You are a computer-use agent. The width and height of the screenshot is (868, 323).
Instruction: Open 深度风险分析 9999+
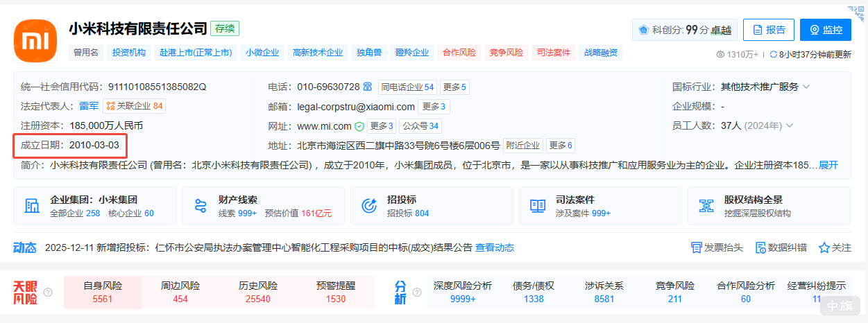[463, 293]
